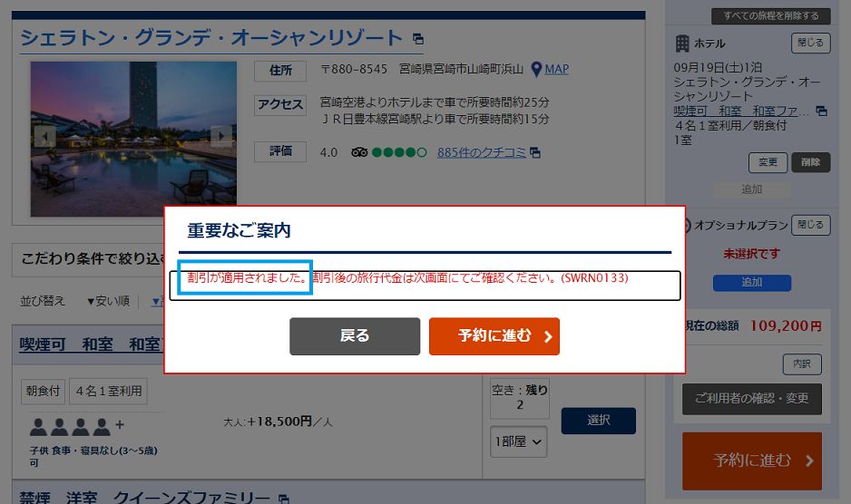
Task: Click the TripAdvisor owl icon
Action: point(359,152)
